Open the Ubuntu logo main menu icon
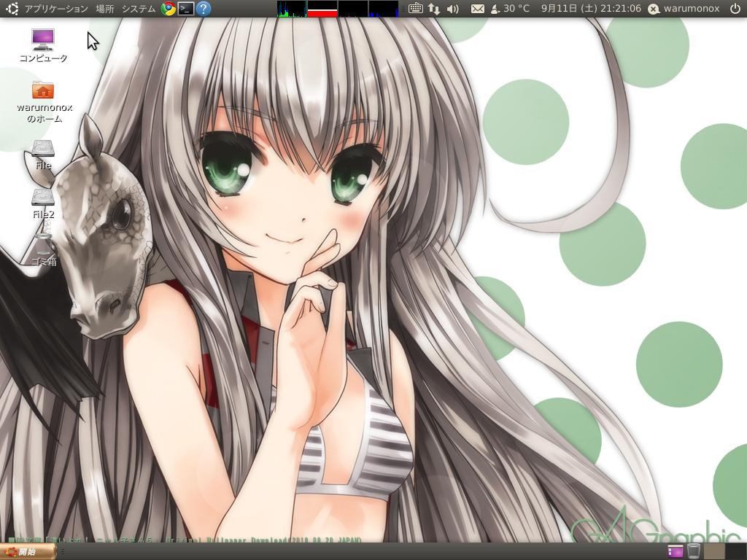 coord(12,9)
